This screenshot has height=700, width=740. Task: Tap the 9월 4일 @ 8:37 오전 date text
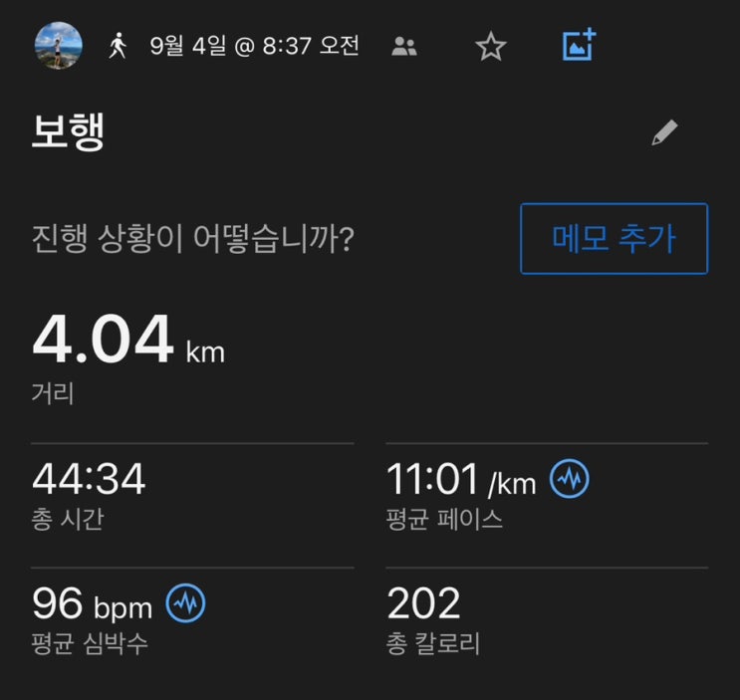(x=254, y=46)
